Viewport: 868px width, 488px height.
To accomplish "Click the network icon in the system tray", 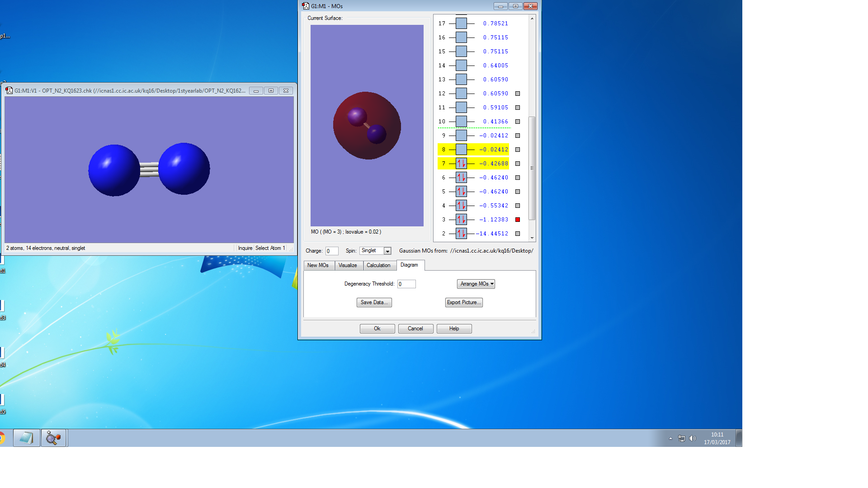I will click(x=682, y=438).
